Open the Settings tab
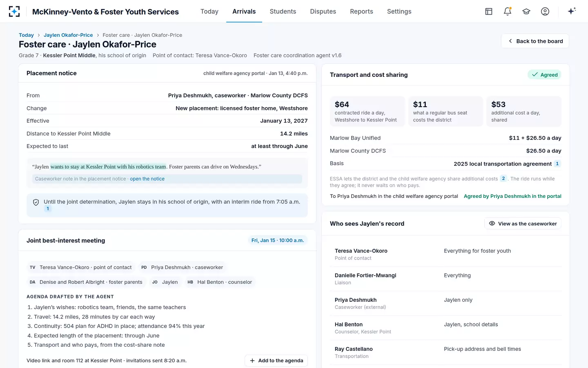This screenshot has width=588, height=368. pos(399,11)
